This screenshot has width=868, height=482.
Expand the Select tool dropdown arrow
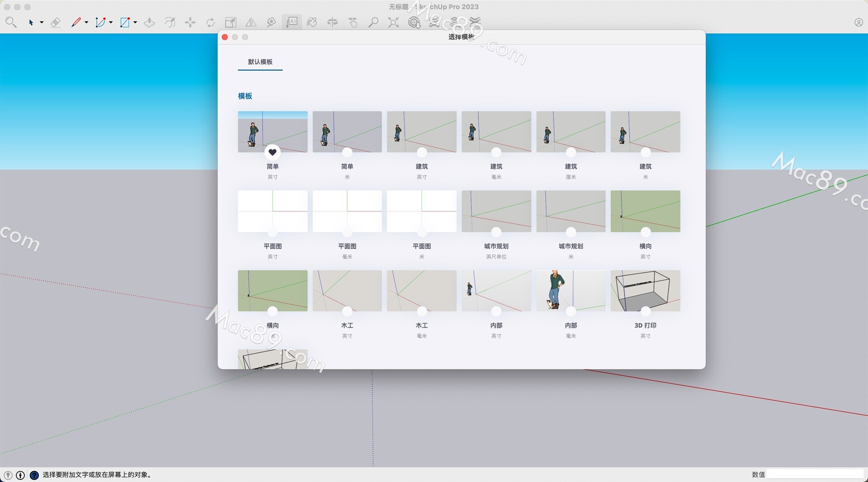[42, 22]
